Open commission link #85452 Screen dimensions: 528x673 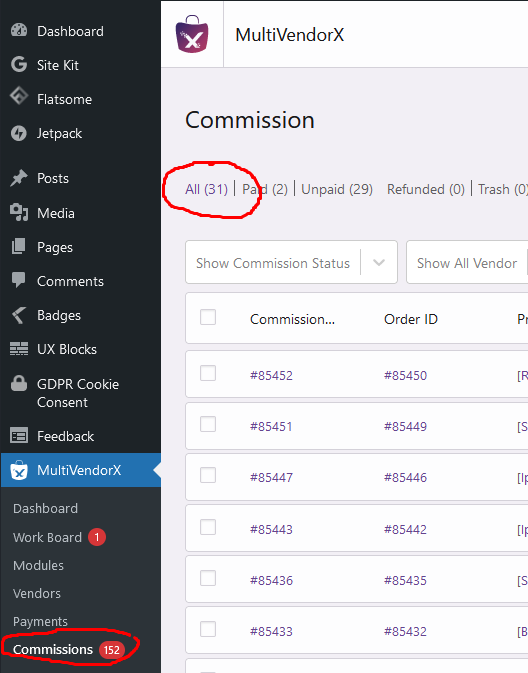pyautogui.click(x=271, y=376)
